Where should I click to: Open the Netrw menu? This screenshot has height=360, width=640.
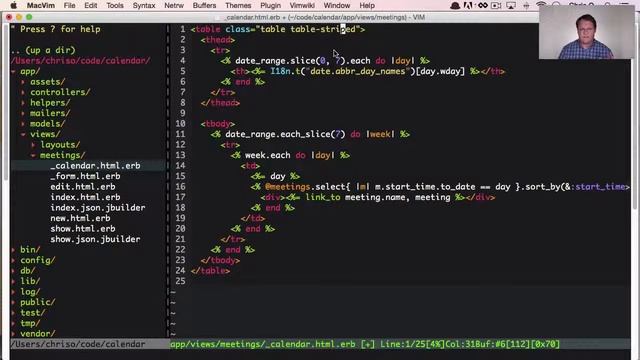pyautogui.click(x=174, y=5)
